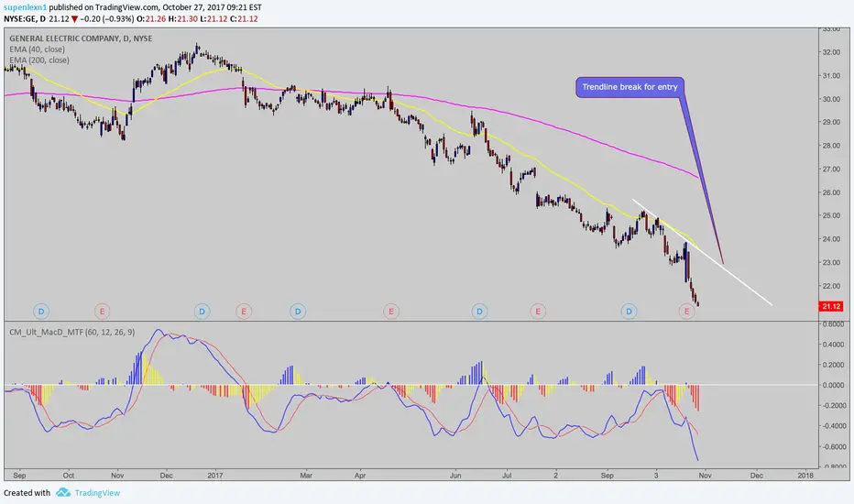Click the 2017 label on time axis
The image size is (854, 504).
(x=216, y=476)
